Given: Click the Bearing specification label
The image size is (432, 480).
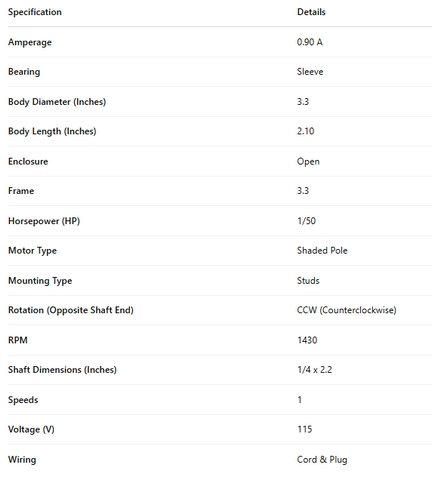Looking at the screenshot, I should point(24,72).
